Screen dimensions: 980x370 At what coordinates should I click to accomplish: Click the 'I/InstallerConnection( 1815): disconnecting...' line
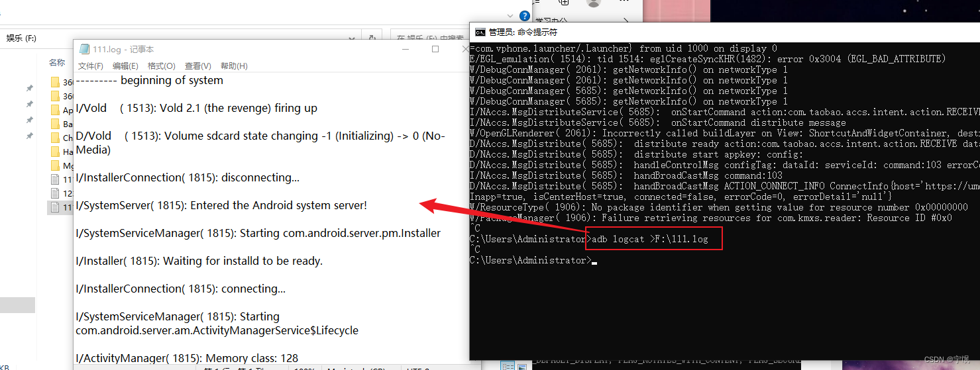pos(188,177)
